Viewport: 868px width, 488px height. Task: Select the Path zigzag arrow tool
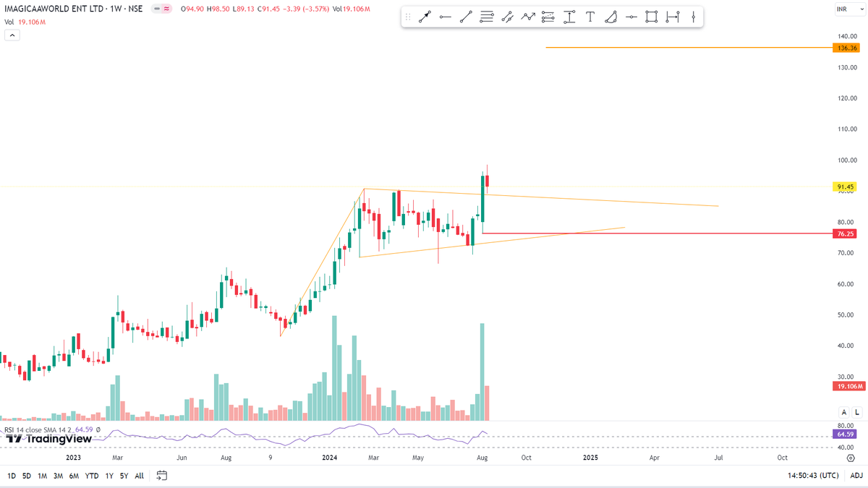528,17
